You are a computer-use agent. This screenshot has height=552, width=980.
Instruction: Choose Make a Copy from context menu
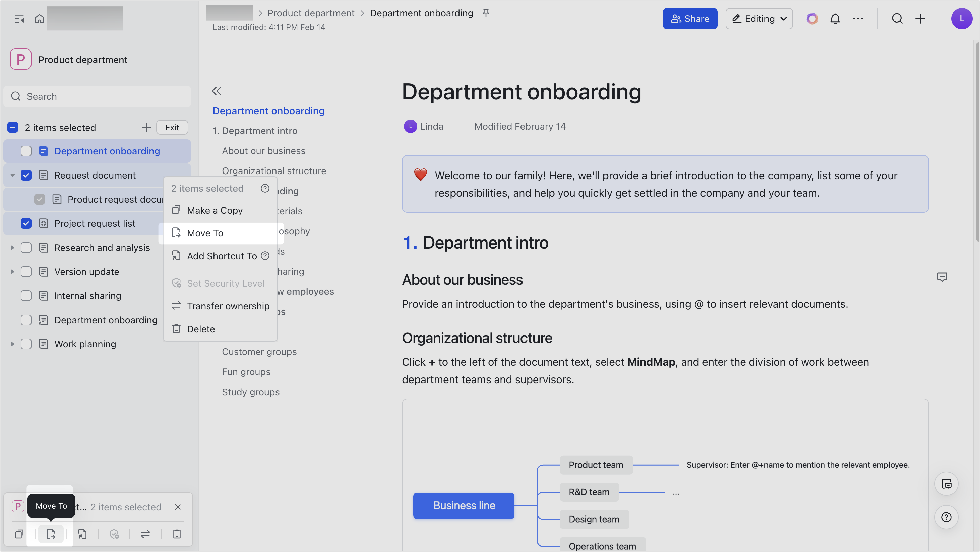[220, 210]
